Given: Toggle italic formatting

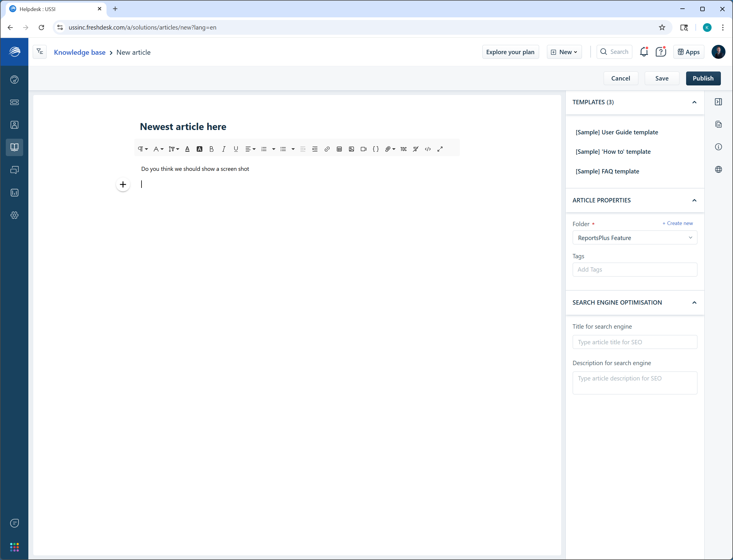Looking at the screenshot, I should (x=224, y=149).
